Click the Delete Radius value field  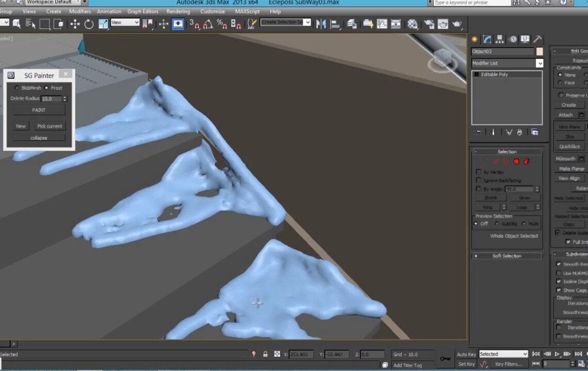pyautogui.click(x=51, y=98)
